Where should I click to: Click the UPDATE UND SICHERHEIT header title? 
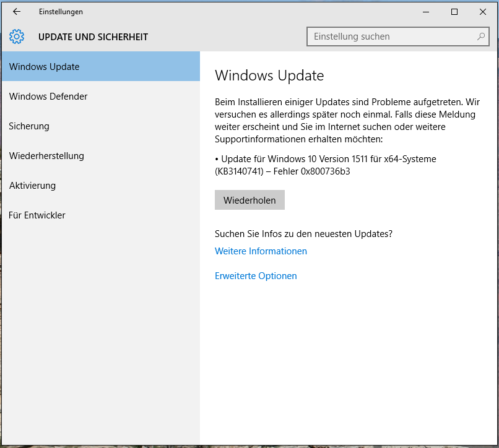point(93,37)
